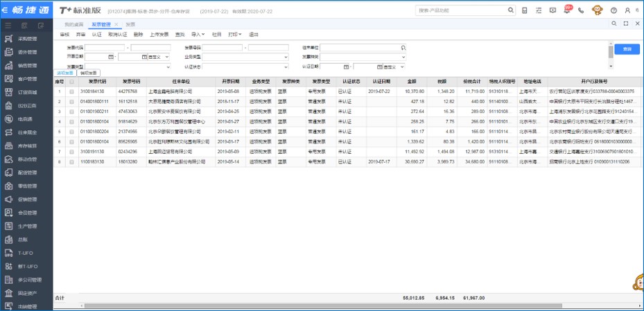
Task: Open 生产管理 module in sidebar
Action: click(x=27, y=226)
